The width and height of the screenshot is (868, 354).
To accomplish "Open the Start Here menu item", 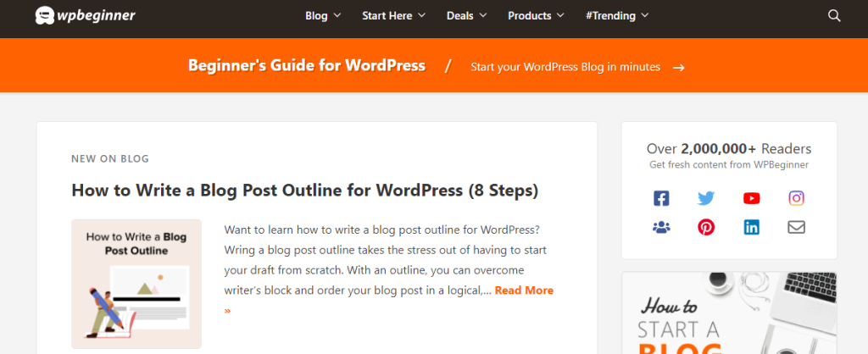I will click(387, 15).
